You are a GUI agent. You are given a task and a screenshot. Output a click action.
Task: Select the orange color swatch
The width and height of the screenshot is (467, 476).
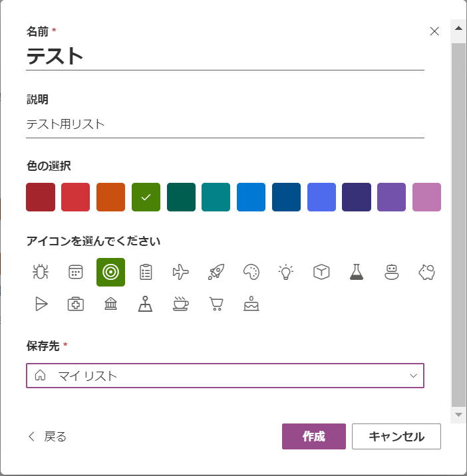tap(110, 197)
